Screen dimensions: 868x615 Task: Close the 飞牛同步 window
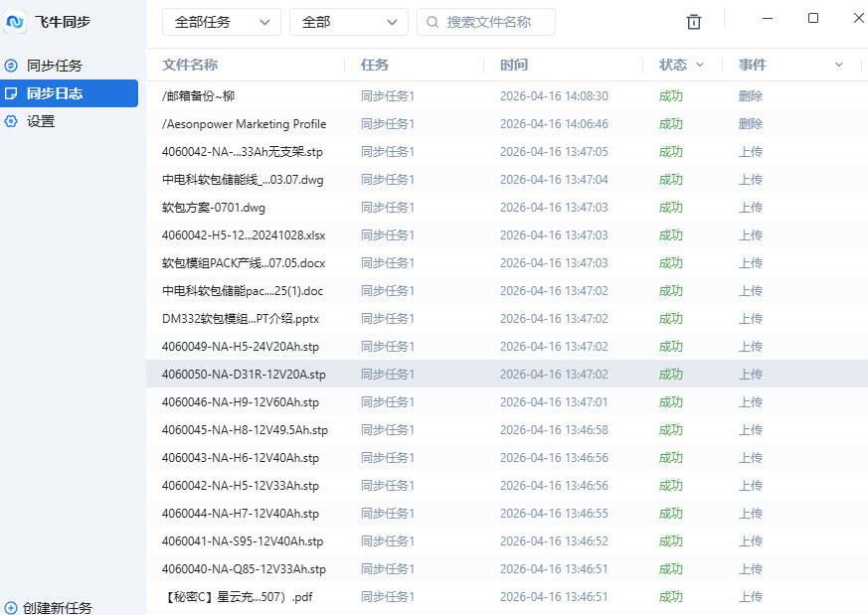coord(859,18)
